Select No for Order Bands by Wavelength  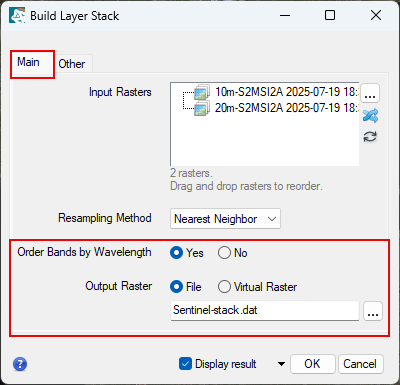pyautogui.click(x=233, y=253)
